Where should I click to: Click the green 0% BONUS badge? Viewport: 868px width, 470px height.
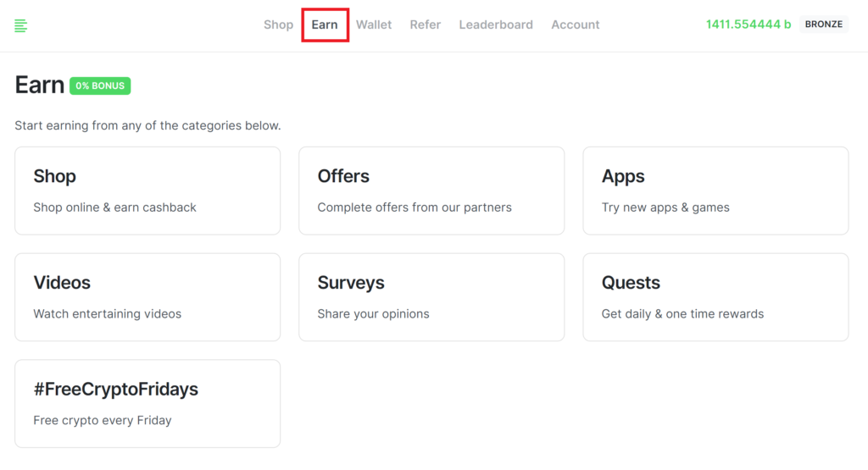(x=100, y=86)
